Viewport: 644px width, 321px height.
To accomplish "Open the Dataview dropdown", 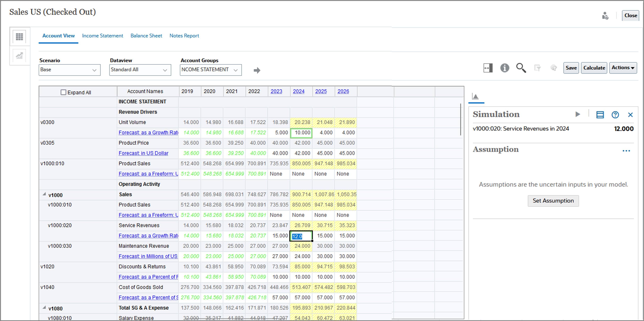I will 140,70.
